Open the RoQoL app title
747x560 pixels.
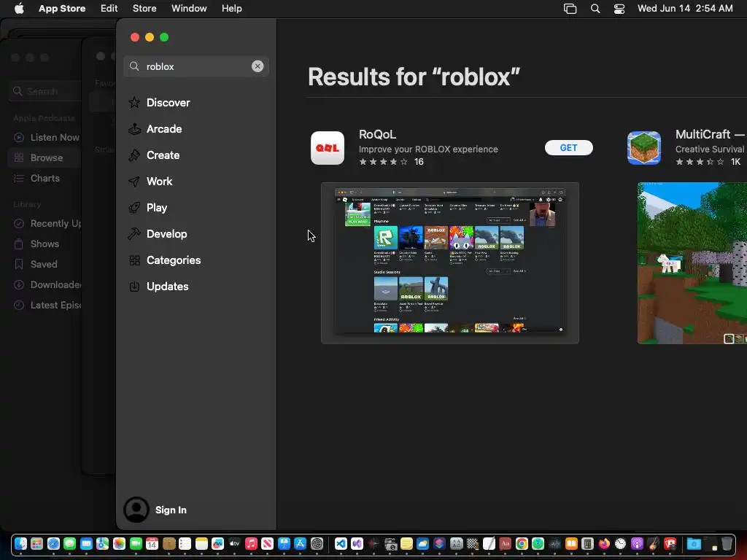(x=377, y=134)
